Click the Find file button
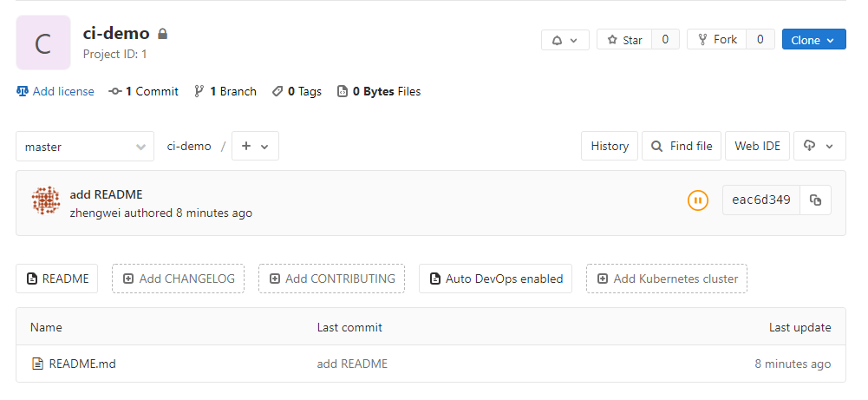 pos(682,147)
